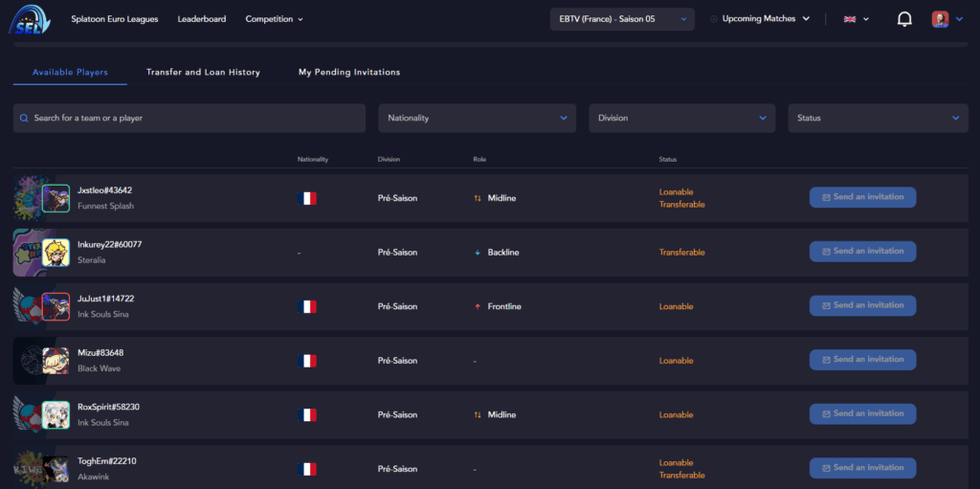Click team name Steralia
980x489 pixels.
tap(91, 260)
